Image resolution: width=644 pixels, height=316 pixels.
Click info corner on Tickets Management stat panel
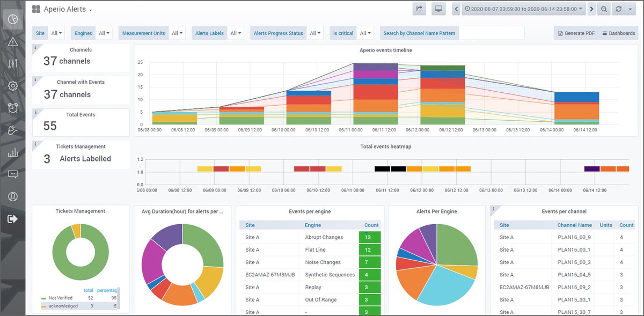pos(35,144)
